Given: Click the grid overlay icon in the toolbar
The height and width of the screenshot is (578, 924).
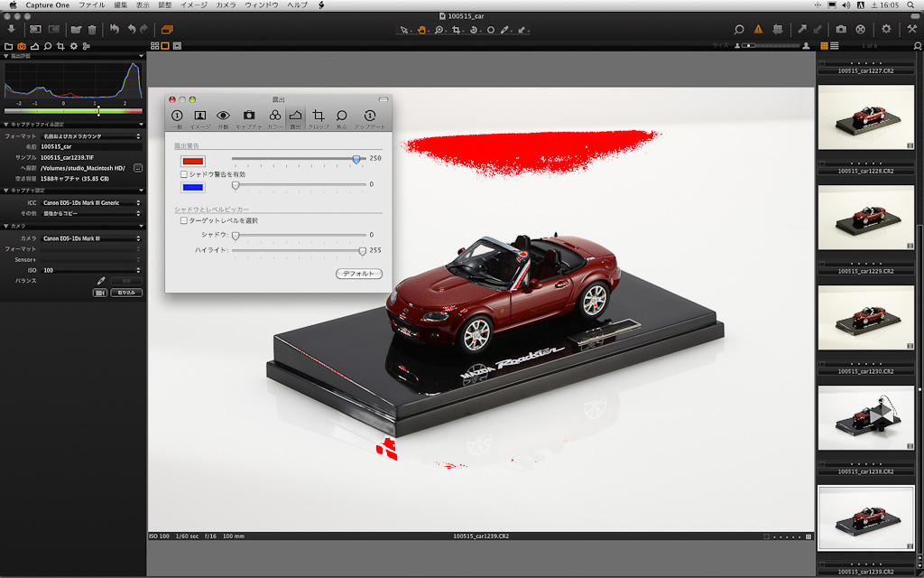Looking at the screenshot, I should pos(777,30).
